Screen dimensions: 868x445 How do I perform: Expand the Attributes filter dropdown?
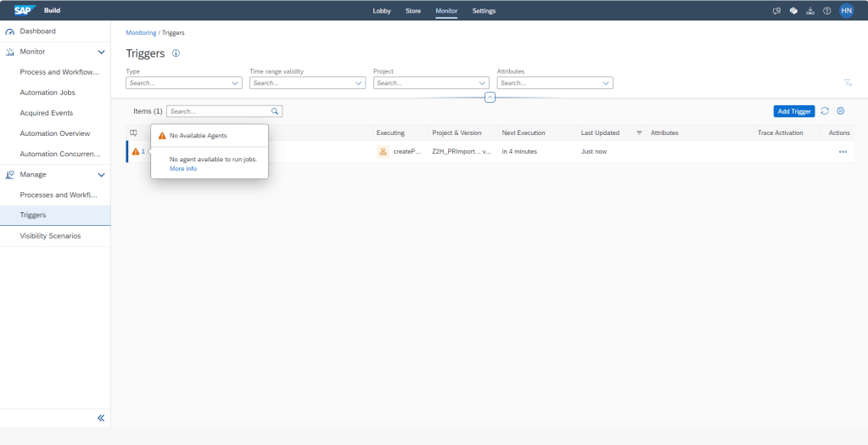point(606,83)
